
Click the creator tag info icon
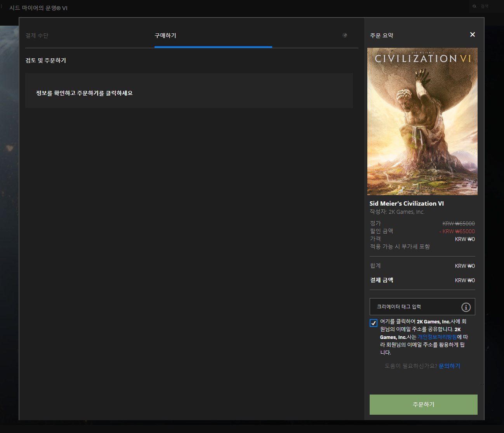(x=466, y=307)
